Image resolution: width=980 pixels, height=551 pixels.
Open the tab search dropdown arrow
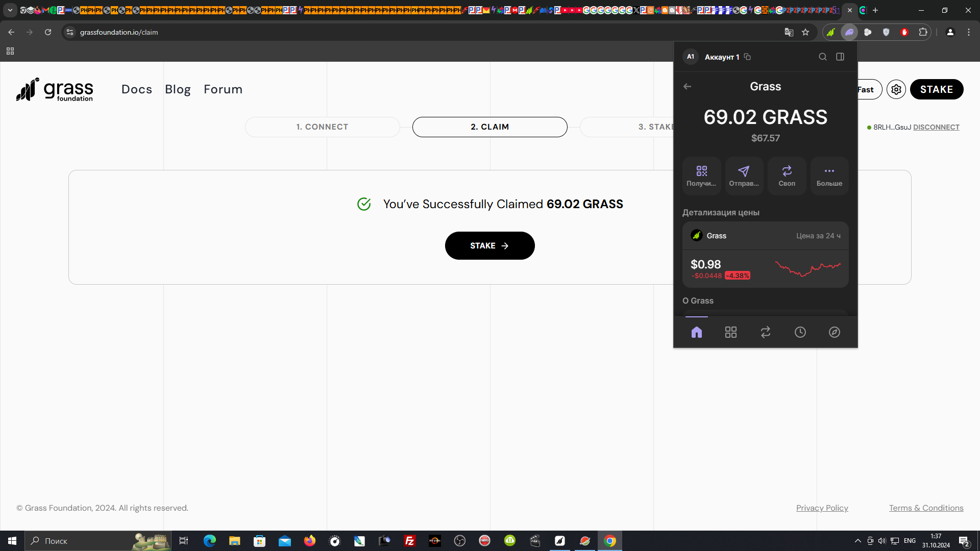coord(10,10)
